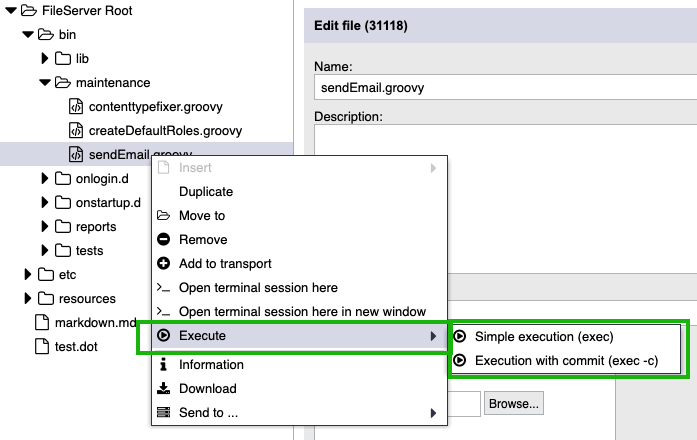Image resolution: width=697 pixels, height=440 pixels.
Task: Select Execution with commit (exec -c)
Action: 553,361
